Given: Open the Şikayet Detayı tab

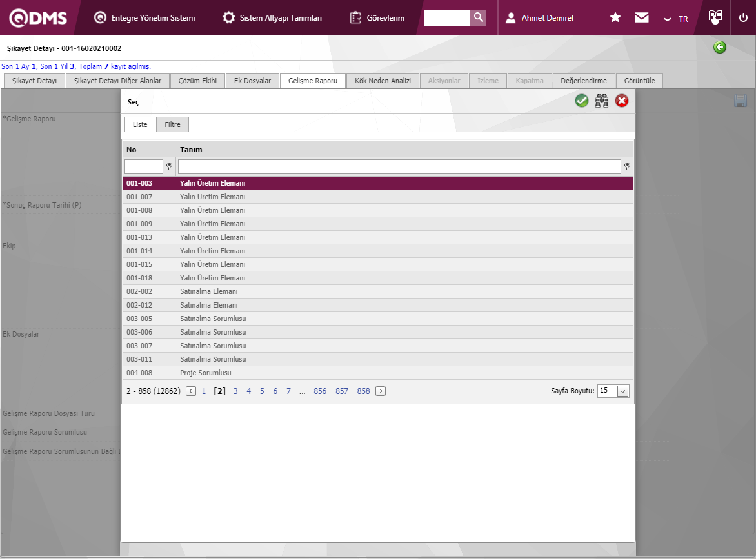Looking at the screenshot, I should pyautogui.click(x=34, y=81).
